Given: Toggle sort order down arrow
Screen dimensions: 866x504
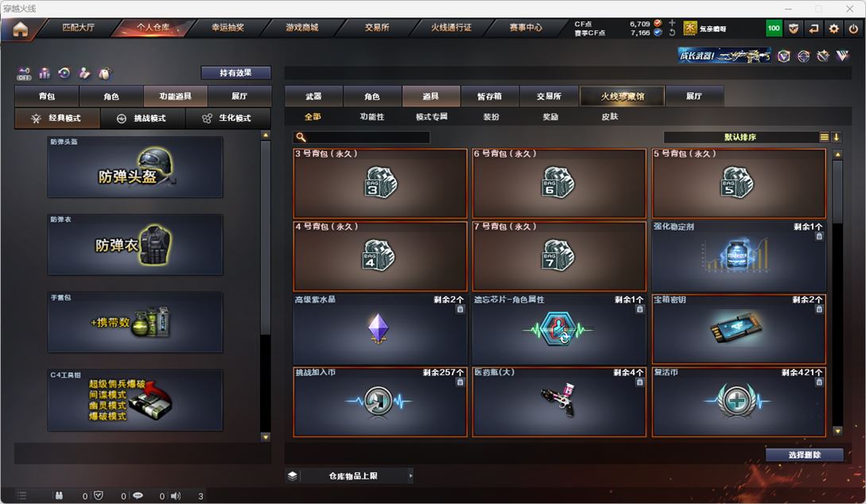Looking at the screenshot, I should click(x=836, y=137).
